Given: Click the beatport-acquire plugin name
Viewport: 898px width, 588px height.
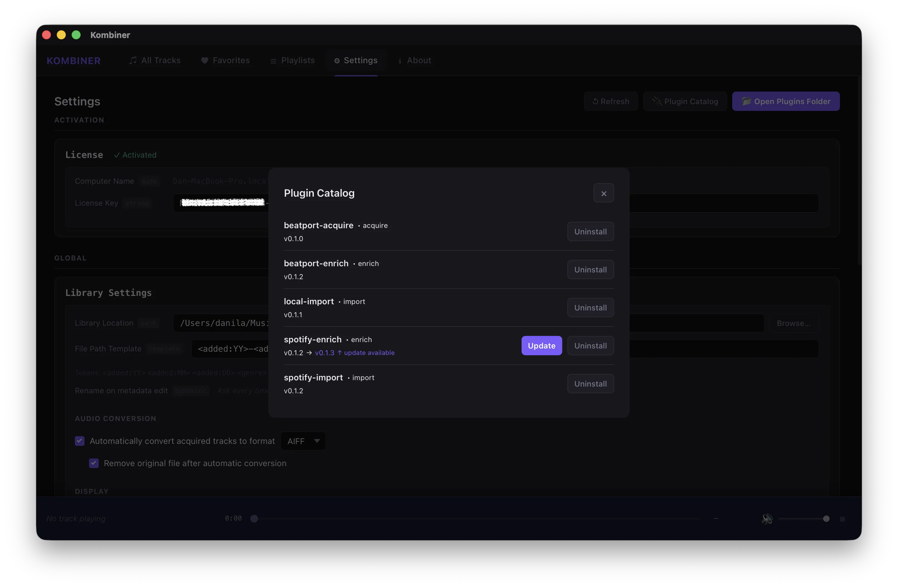Looking at the screenshot, I should point(318,225).
